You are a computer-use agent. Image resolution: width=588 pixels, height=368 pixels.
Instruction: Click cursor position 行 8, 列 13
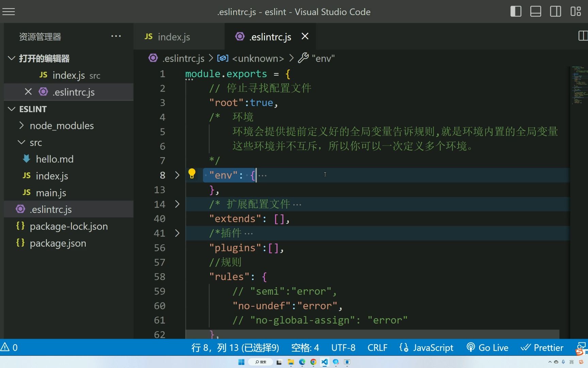[x=235, y=348]
